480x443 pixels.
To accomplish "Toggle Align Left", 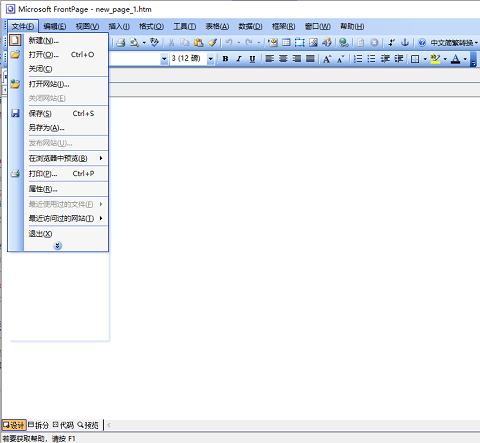I will click(269, 59).
